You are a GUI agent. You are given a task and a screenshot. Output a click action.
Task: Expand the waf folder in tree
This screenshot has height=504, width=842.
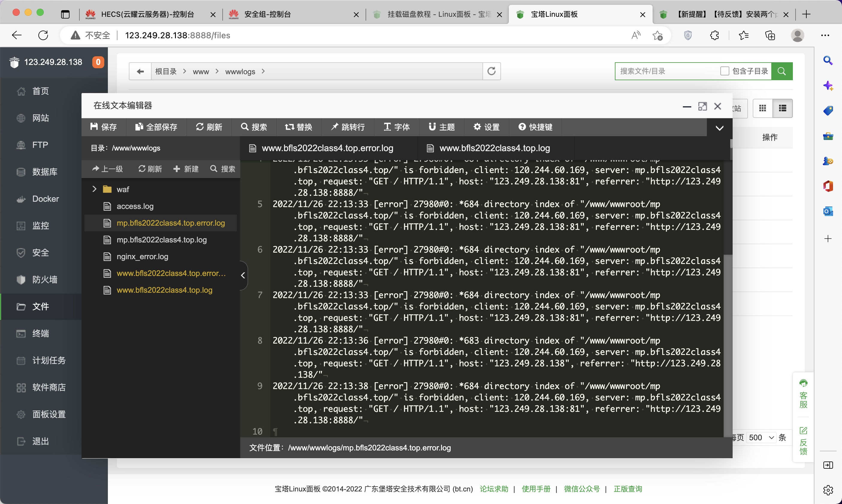coord(94,189)
